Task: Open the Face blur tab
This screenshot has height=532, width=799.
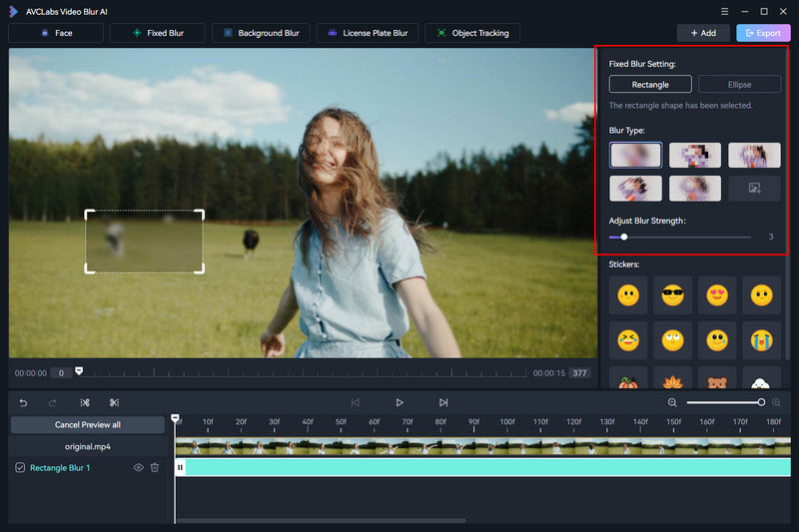Action: click(56, 33)
